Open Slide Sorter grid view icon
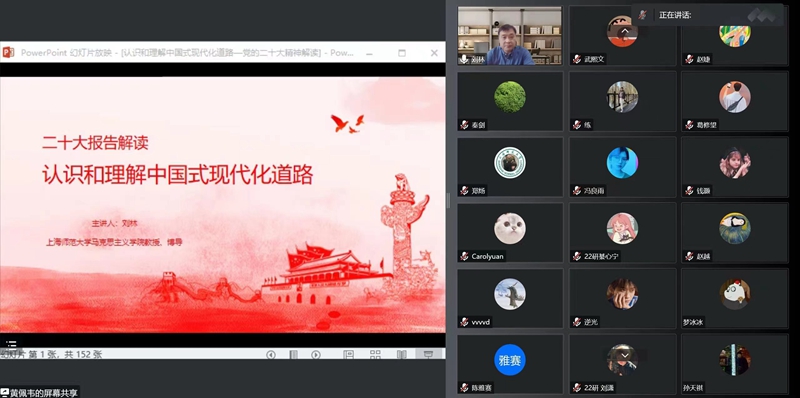This screenshot has height=398, width=800. (x=375, y=354)
